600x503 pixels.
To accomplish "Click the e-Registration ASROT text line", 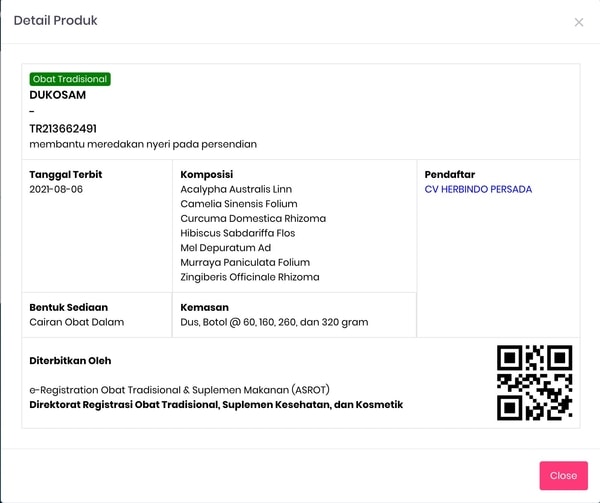I will tap(179, 390).
